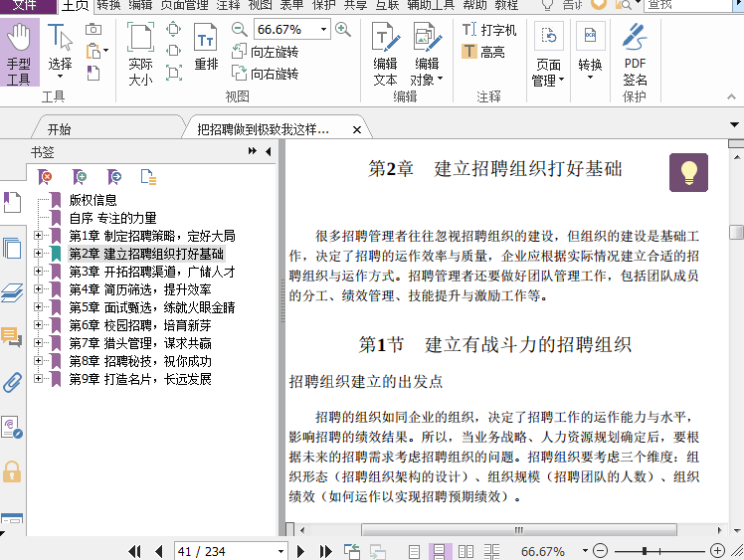The image size is (744, 560).
Task: Open the Edit Text tool
Action: [385, 54]
